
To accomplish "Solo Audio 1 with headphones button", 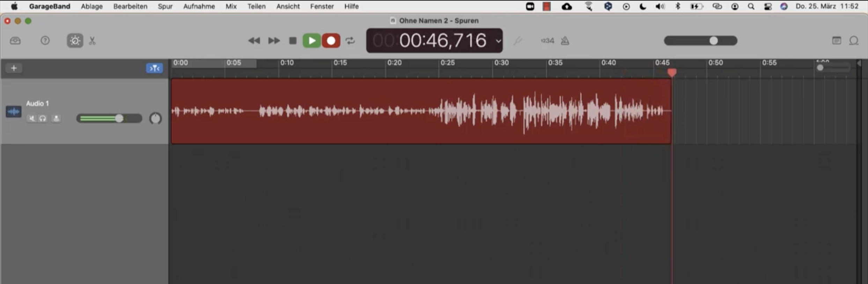I will tap(43, 119).
